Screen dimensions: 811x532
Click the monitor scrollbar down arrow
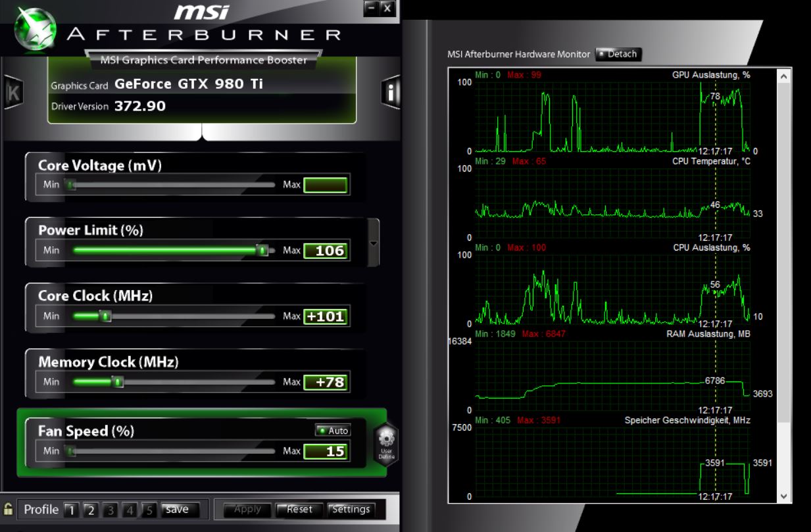coord(783,496)
